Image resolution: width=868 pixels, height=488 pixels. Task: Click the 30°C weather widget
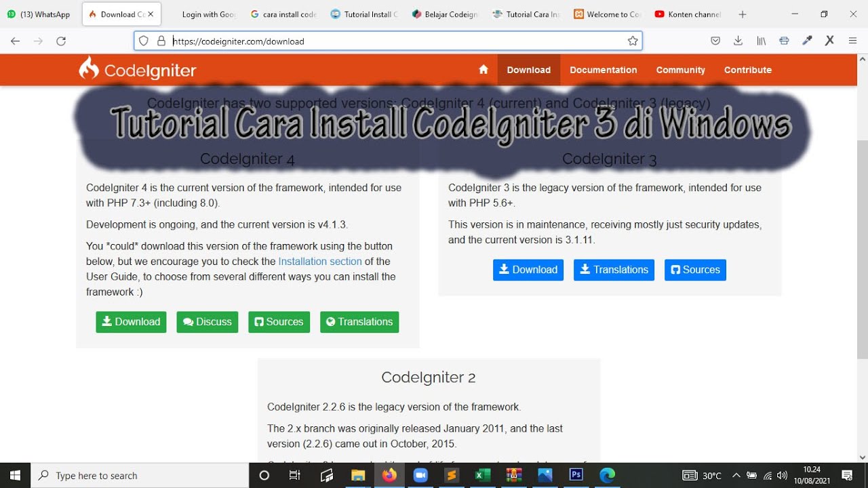[x=703, y=476]
